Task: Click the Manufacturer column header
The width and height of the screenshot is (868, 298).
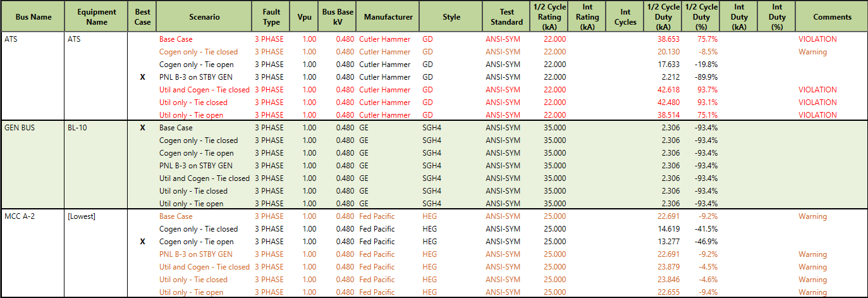Action: click(388, 17)
